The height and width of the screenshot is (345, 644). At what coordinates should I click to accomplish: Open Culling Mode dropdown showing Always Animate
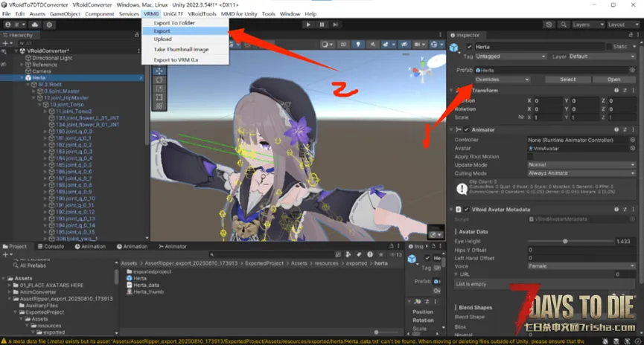[x=581, y=173]
